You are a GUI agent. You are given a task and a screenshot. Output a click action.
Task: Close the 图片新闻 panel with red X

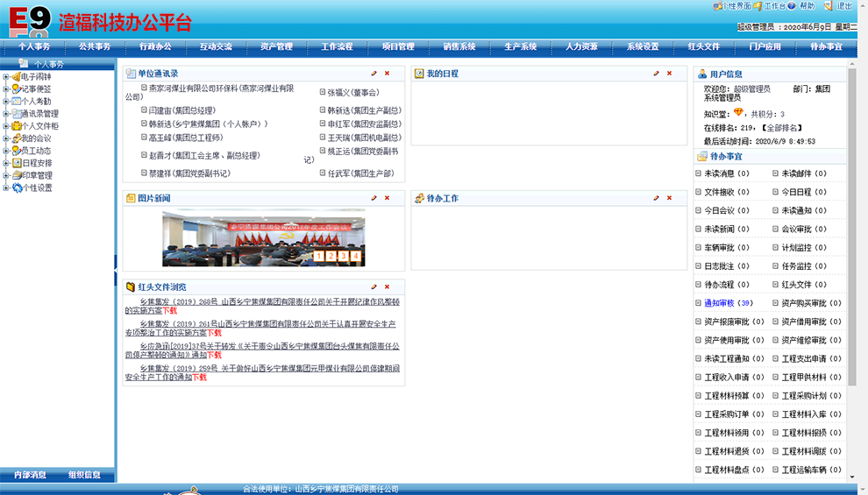pyautogui.click(x=387, y=198)
